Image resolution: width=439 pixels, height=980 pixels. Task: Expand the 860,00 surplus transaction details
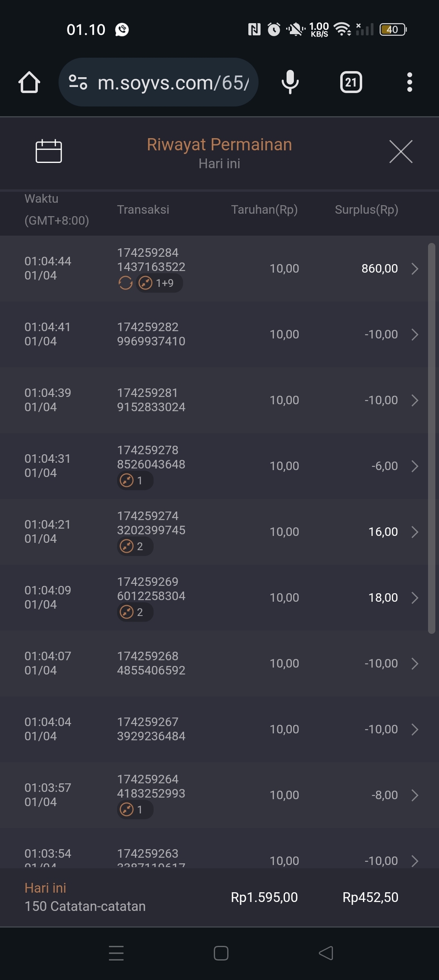click(x=415, y=269)
